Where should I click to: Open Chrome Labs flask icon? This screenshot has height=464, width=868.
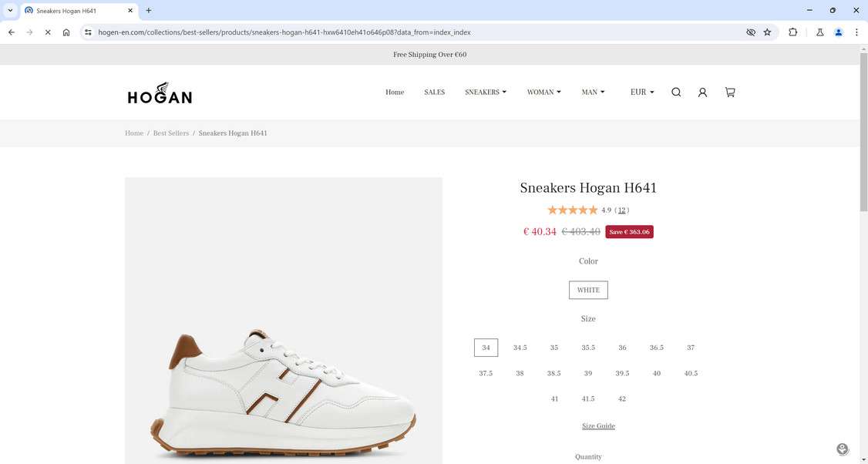point(820,32)
